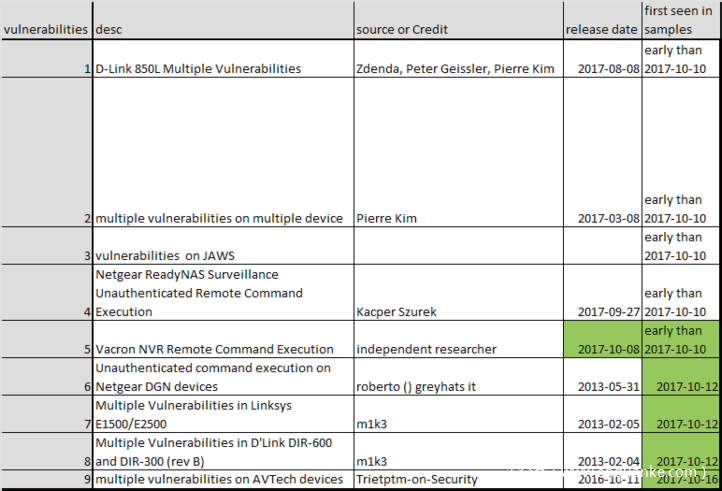The image size is (722, 491).
Task: Click the 'm1k3' cell in the Linksys row
Action: point(459,414)
